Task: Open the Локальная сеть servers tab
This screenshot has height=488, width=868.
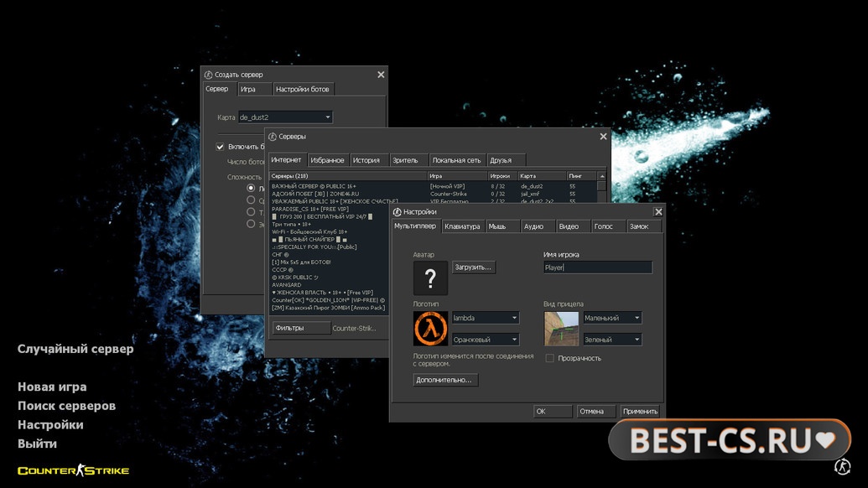Action: (x=457, y=160)
